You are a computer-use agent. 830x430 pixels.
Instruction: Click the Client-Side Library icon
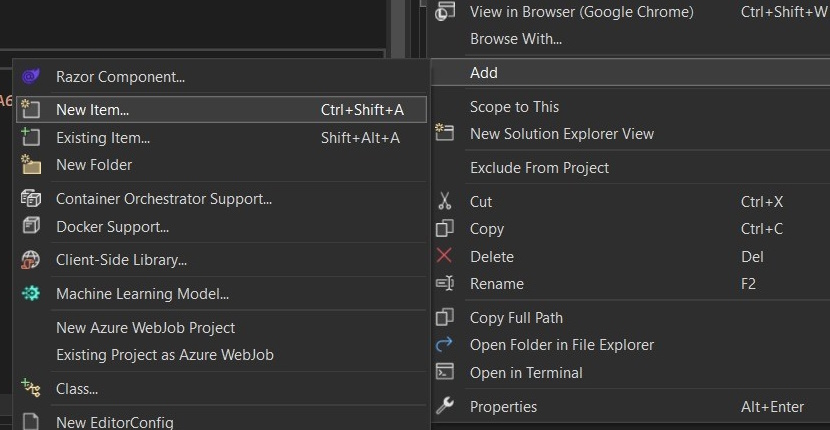31,260
